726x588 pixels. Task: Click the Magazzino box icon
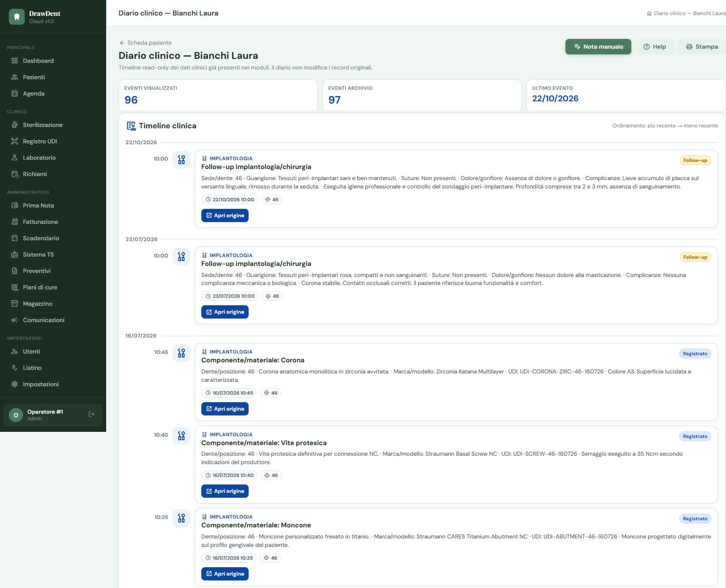tap(15, 304)
